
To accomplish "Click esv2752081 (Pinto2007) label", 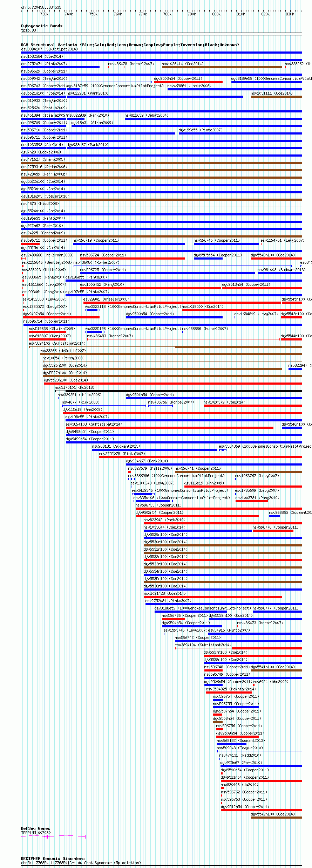I will 168,601.
